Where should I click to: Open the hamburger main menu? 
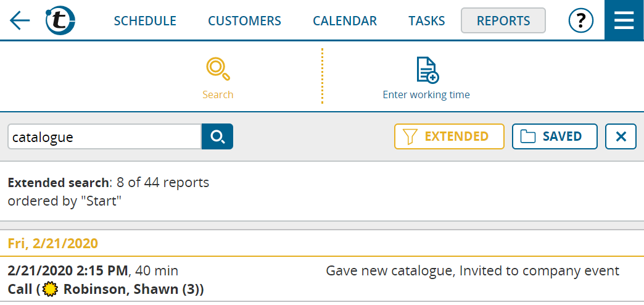(624, 20)
